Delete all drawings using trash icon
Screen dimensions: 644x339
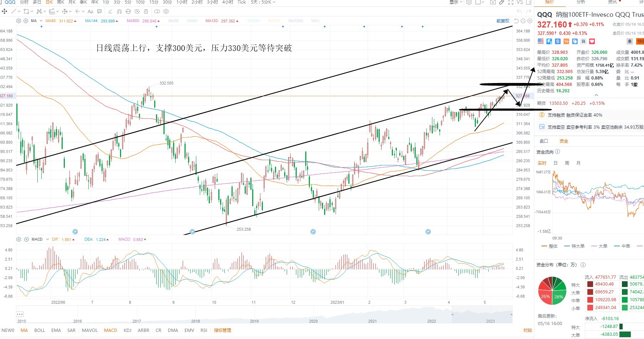tap(146, 11)
